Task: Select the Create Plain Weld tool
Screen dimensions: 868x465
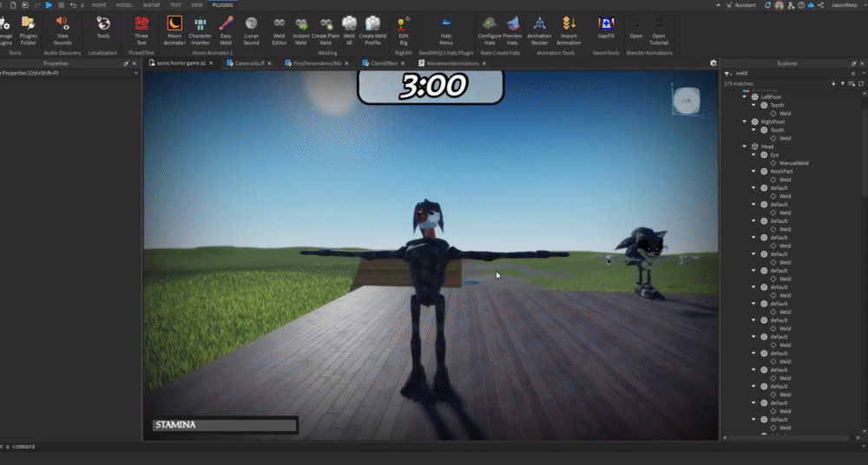Action: point(325,30)
